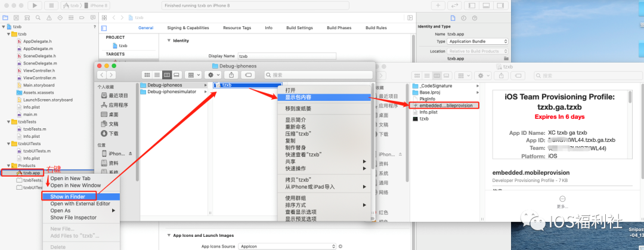Open action gear menu in Debug-iphoneos Finder

click(213, 75)
